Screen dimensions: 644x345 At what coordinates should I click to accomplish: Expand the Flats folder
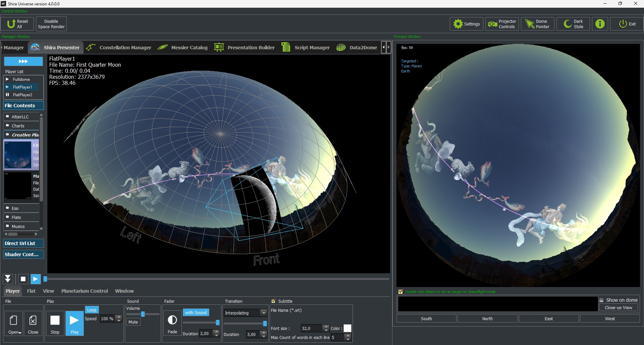pos(21,217)
